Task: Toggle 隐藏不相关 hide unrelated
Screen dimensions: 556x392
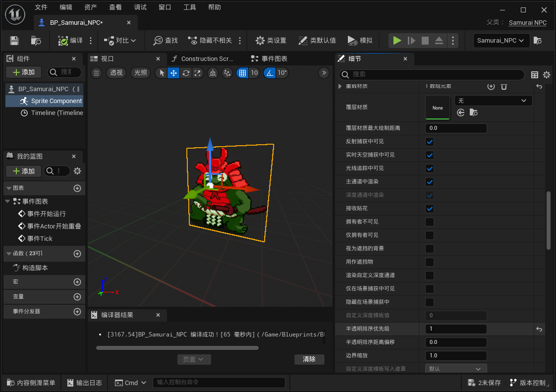Action: click(x=210, y=41)
